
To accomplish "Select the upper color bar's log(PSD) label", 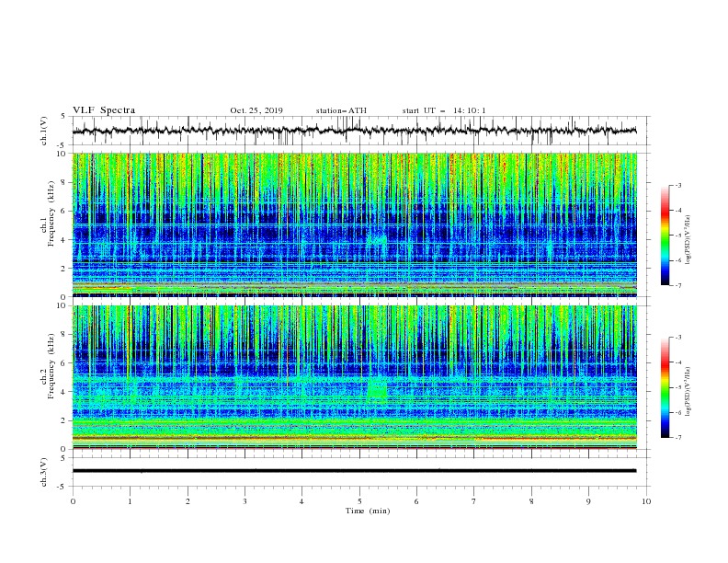I will 688,240.
